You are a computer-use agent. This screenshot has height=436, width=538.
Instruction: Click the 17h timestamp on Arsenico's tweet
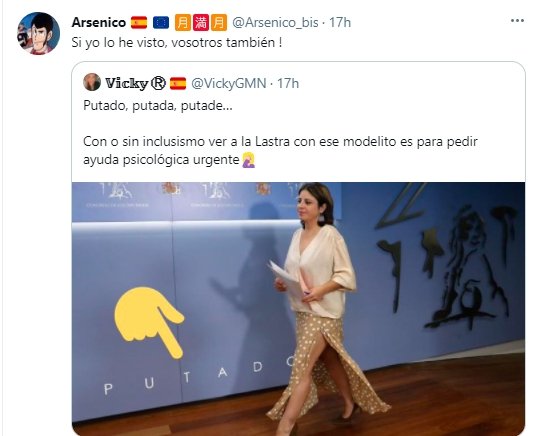click(340, 23)
